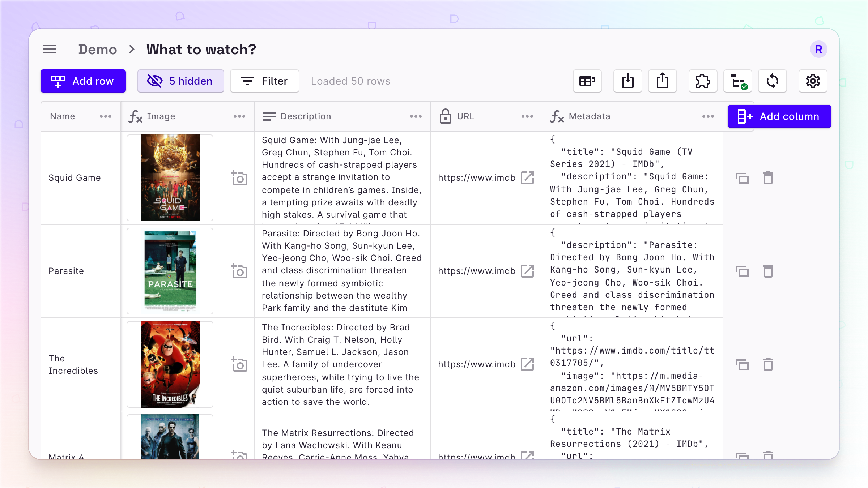Click the Squid Game URL text
Screen dimensions: 868x488
pos(476,178)
